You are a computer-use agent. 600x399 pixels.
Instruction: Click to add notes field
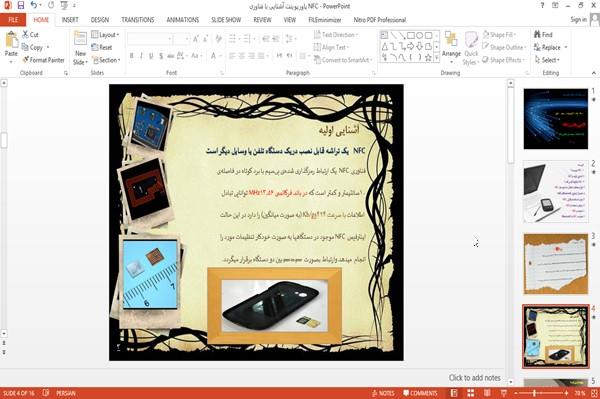click(474, 378)
